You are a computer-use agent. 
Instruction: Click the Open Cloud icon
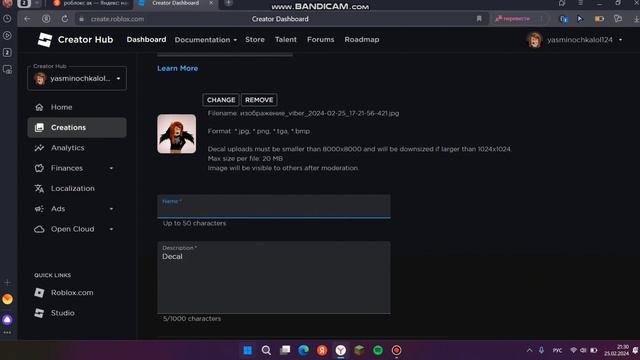(39, 229)
